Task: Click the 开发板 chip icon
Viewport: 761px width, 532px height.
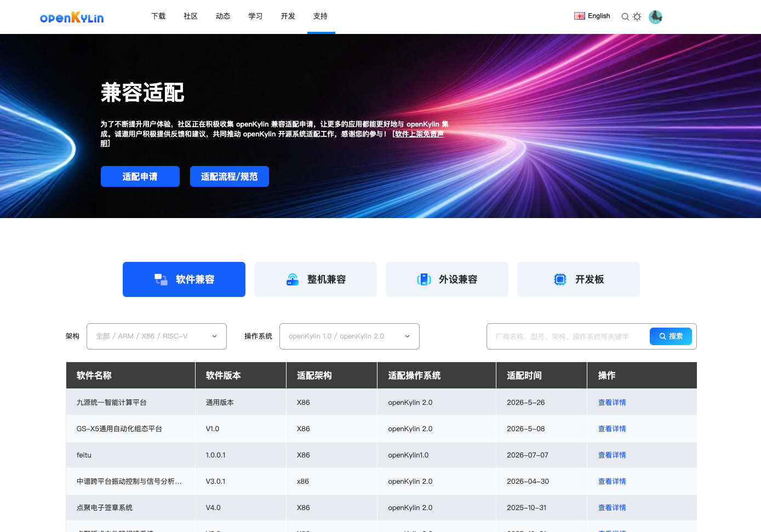Action: point(560,279)
